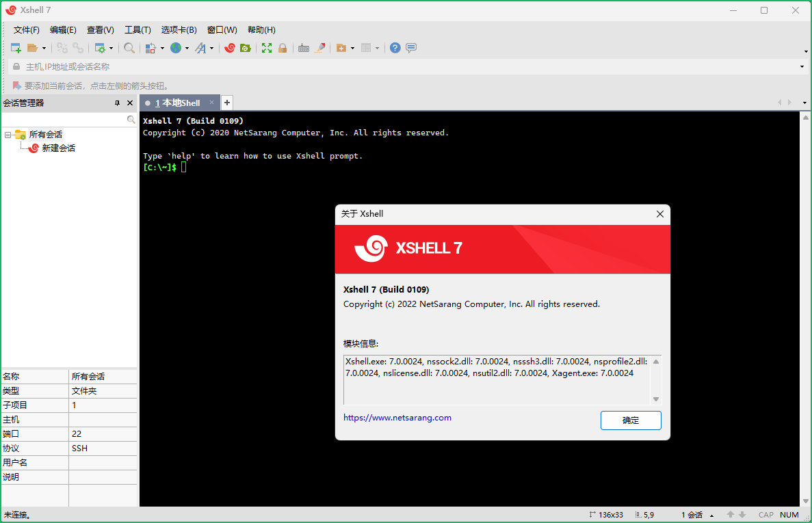The width and height of the screenshot is (812, 523).
Task: Toggle the pin on Session Manager panel
Action: (x=117, y=103)
